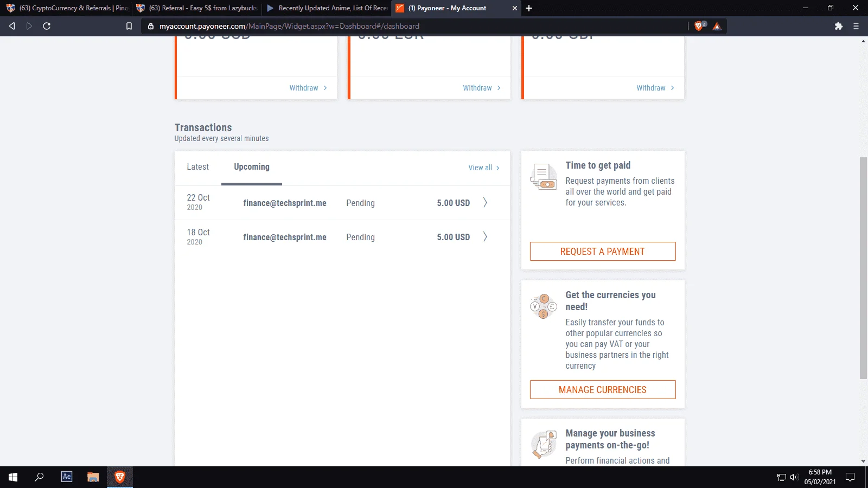Viewport: 868px width, 488px height.
Task: Open the browser extensions puzzle icon
Action: 839,26
